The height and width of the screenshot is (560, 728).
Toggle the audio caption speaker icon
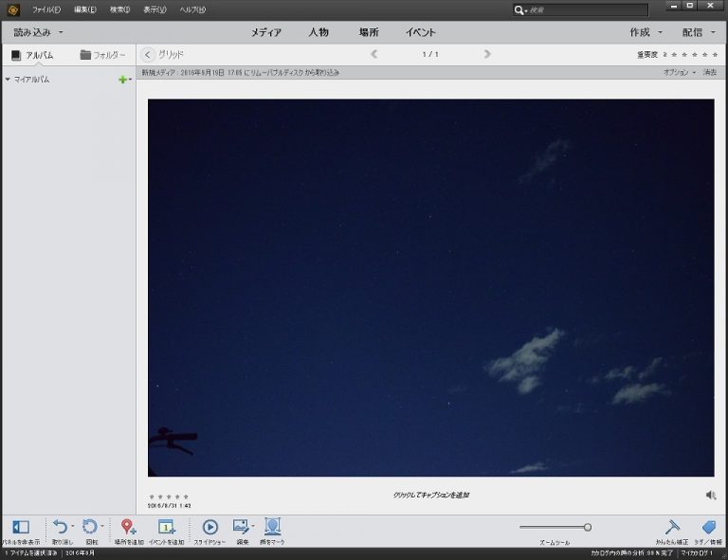pyautogui.click(x=711, y=495)
